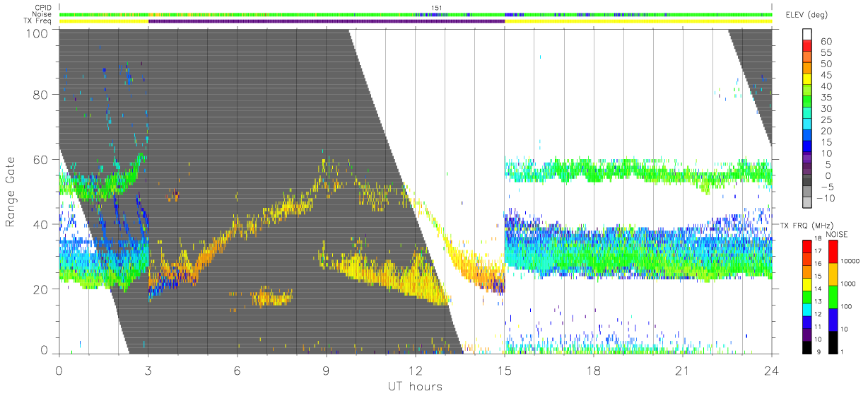Click the 3 tick on UT hours axis

[x=148, y=371]
